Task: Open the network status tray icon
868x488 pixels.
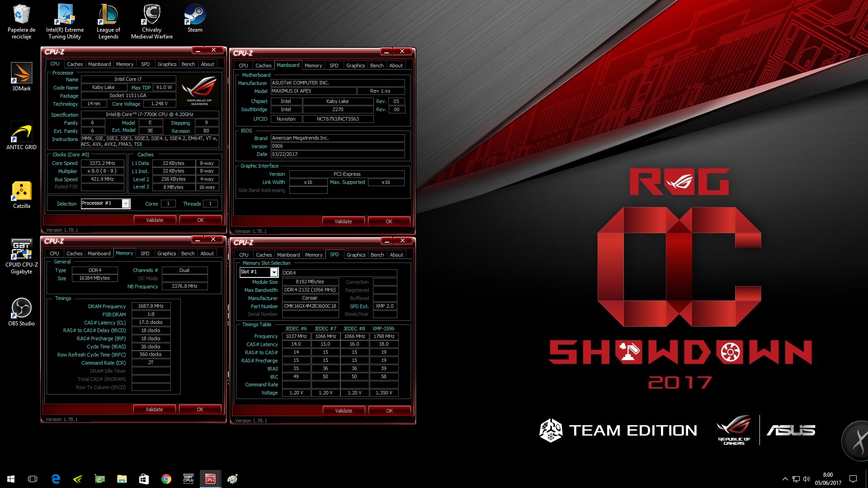Action: tap(796, 479)
